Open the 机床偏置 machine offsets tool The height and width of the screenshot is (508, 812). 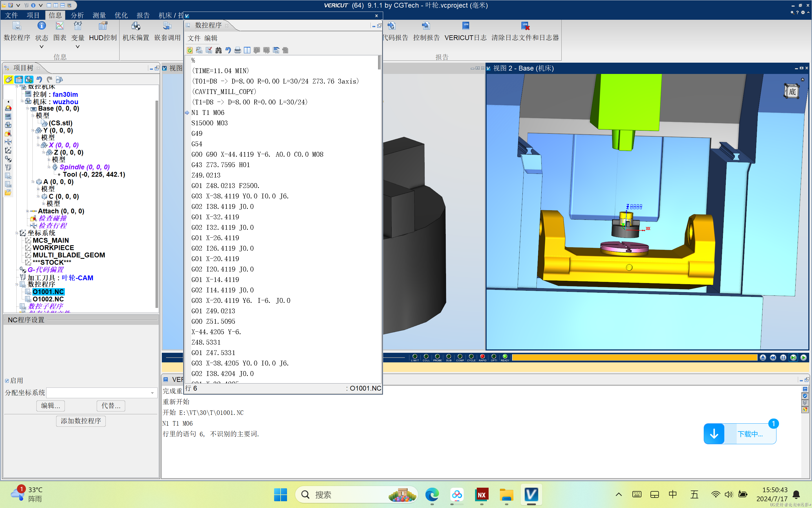136,31
